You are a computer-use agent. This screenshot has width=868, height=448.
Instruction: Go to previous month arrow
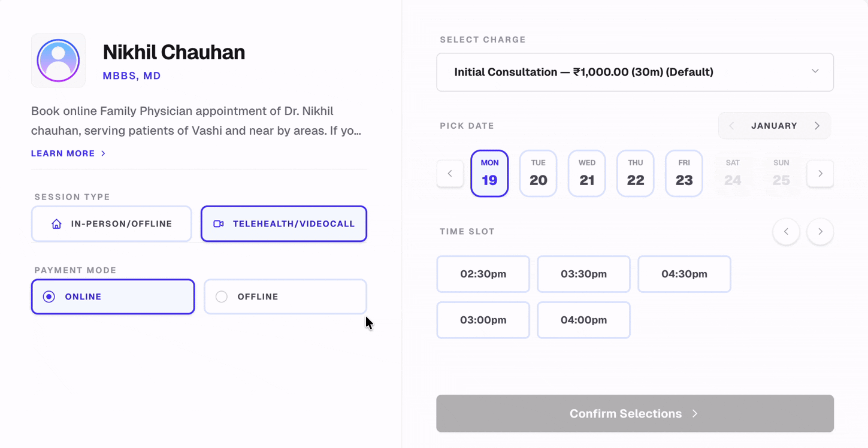tap(731, 126)
